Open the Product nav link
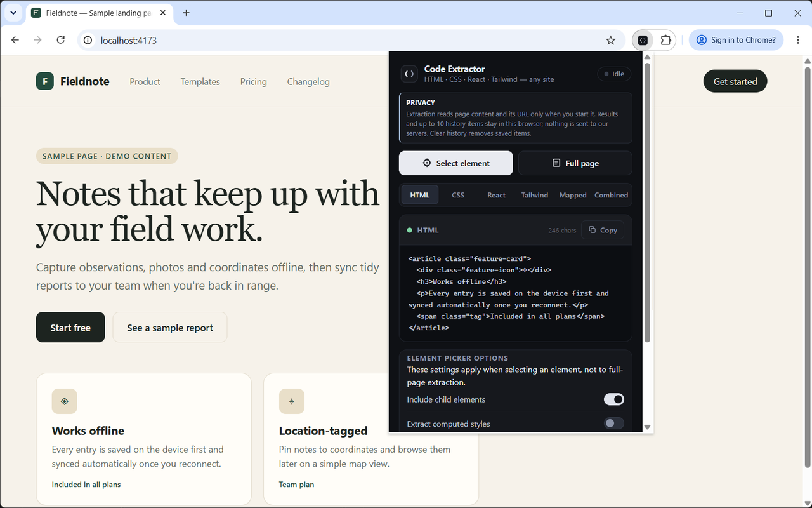 coord(145,81)
